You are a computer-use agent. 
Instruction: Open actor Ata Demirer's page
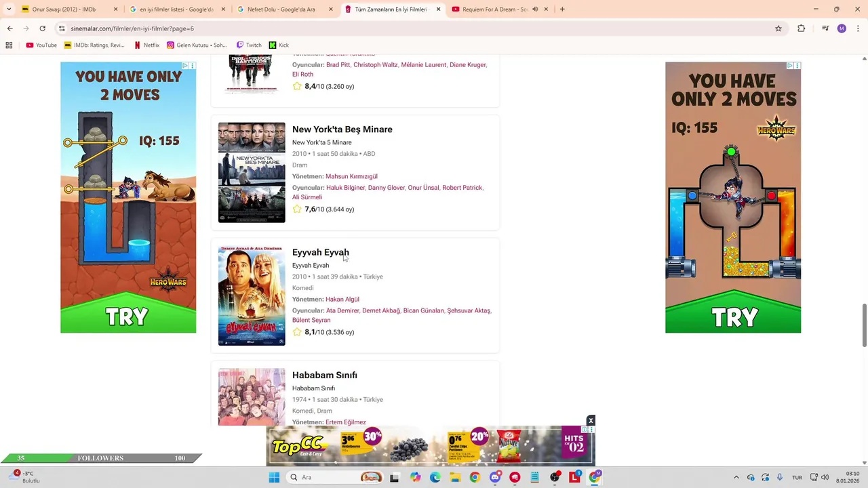coord(342,310)
